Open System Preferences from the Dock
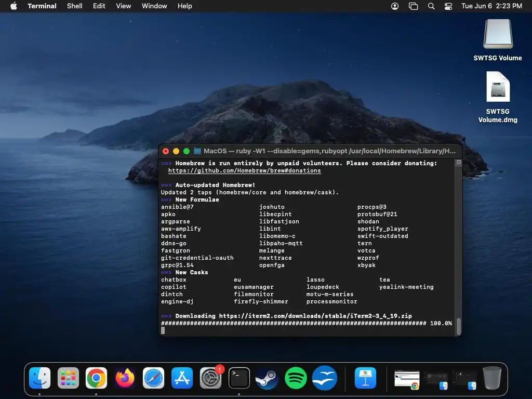 click(210, 378)
